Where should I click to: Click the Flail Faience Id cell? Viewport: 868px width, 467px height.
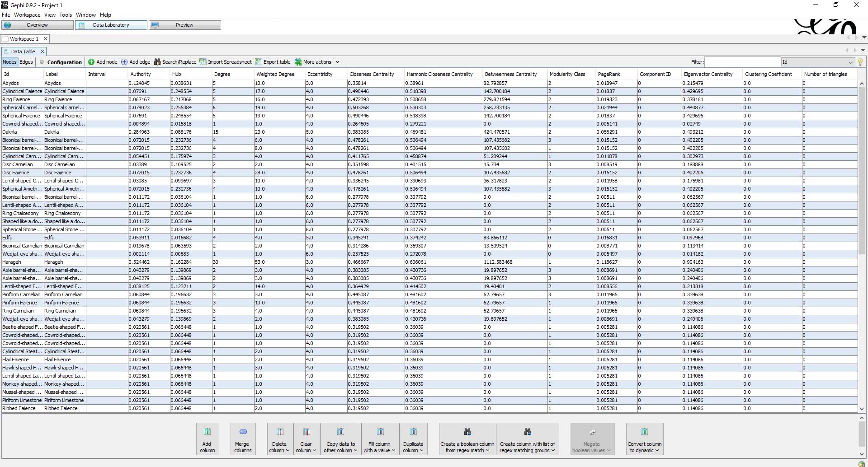(x=22, y=360)
